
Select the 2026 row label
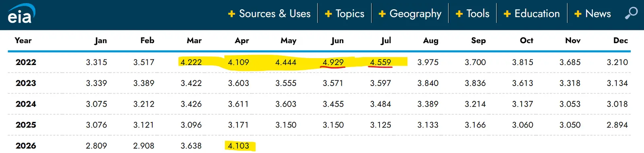pyautogui.click(x=26, y=146)
